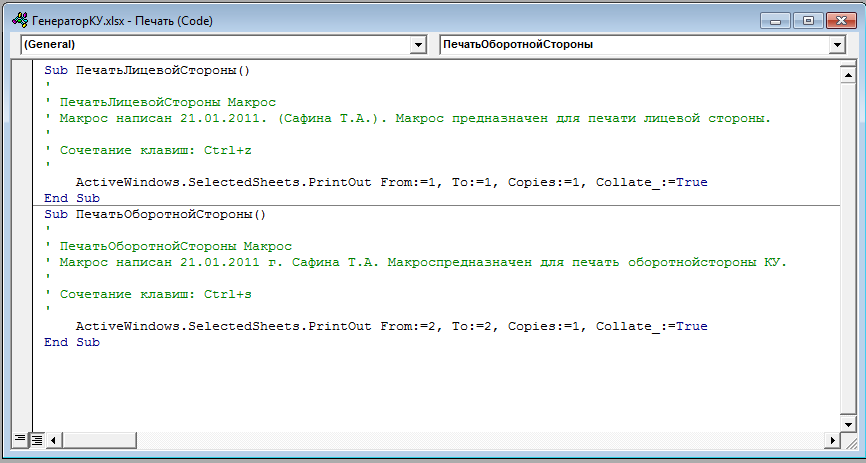Open the (General) object dropdown arrow

click(x=419, y=45)
